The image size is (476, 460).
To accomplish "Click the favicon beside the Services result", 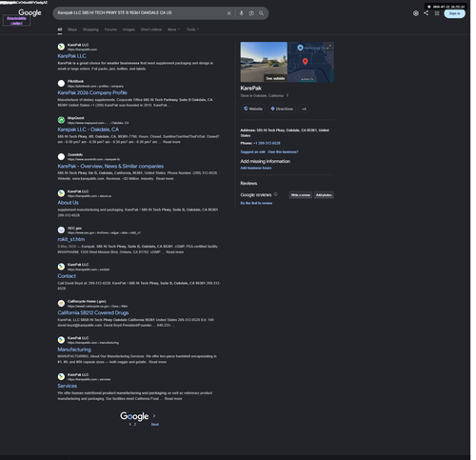I will (x=61, y=376).
